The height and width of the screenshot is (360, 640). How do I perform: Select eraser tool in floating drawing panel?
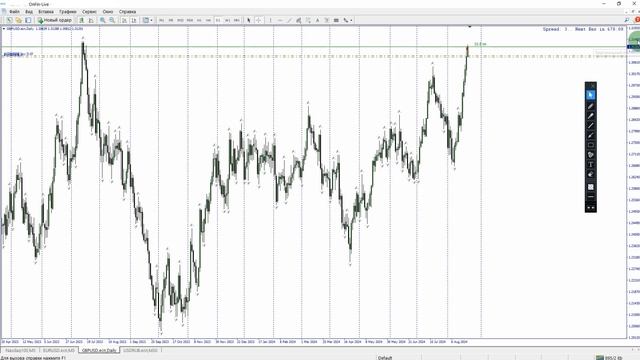[591, 174]
